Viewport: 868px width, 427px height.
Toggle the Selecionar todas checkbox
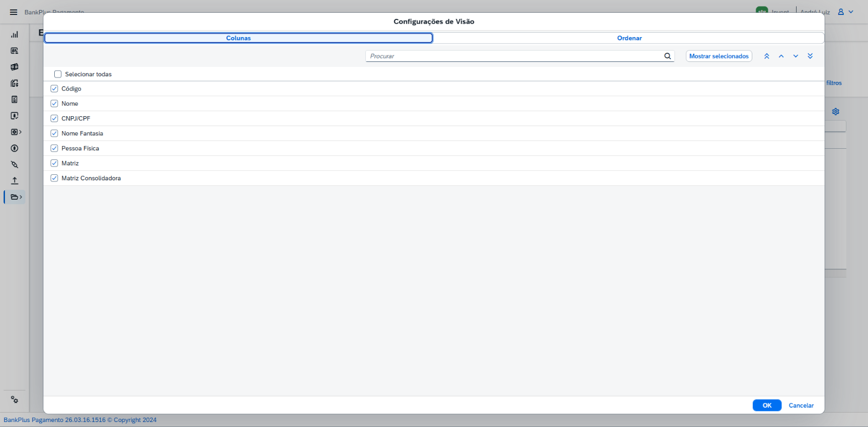(58, 74)
